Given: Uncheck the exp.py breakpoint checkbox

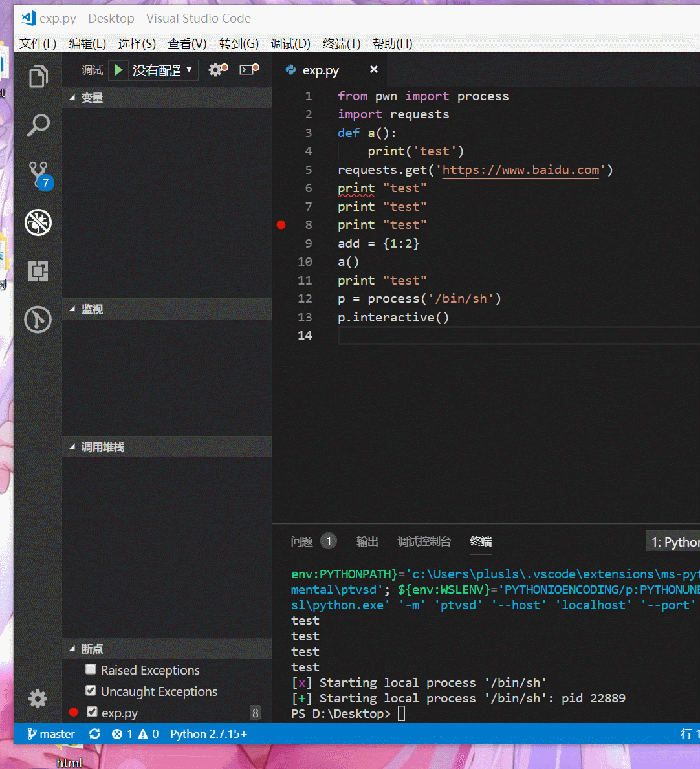Looking at the screenshot, I should tap(92, 712).
